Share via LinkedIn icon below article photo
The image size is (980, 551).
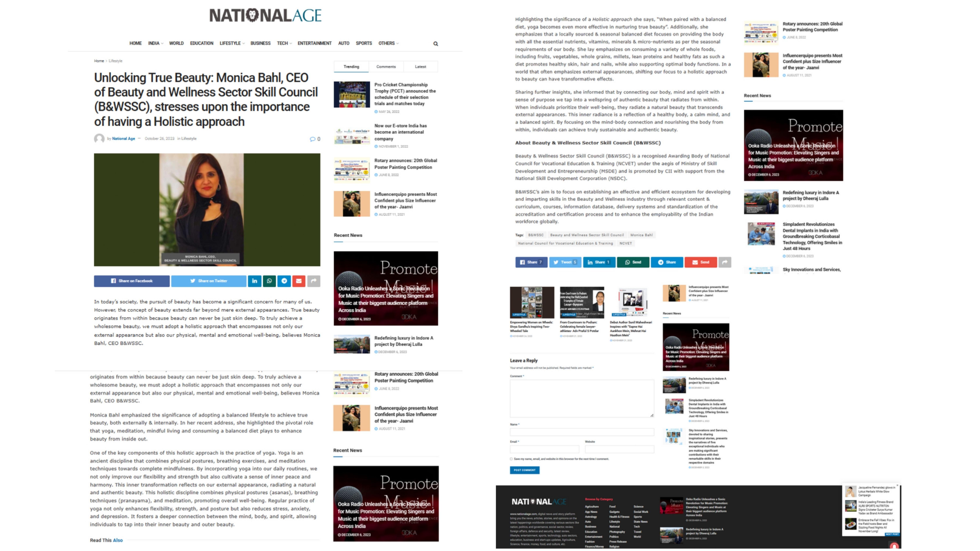coord(254,281)
